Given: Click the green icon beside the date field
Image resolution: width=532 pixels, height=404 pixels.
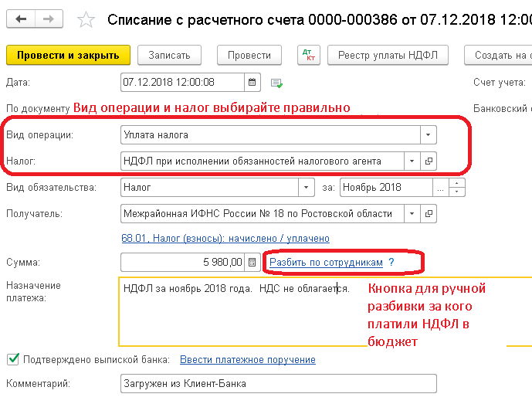Looking at the screenshot, I should pos(276,83).
